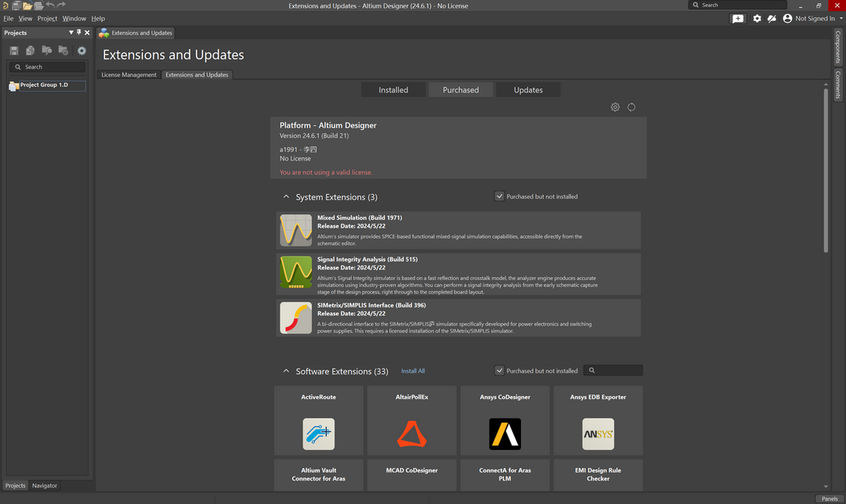
Task: Refresh the extensions list with the circular icon
Action: [x=631, y=106]
